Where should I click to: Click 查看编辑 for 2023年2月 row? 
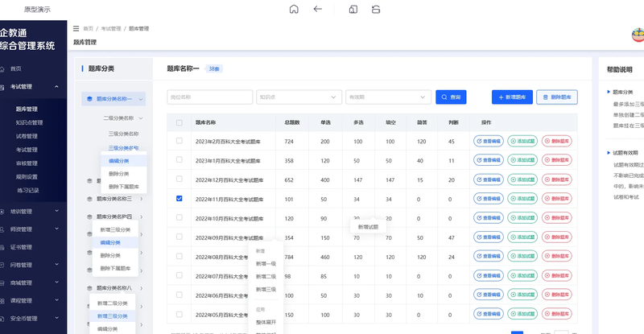(489, 141)
